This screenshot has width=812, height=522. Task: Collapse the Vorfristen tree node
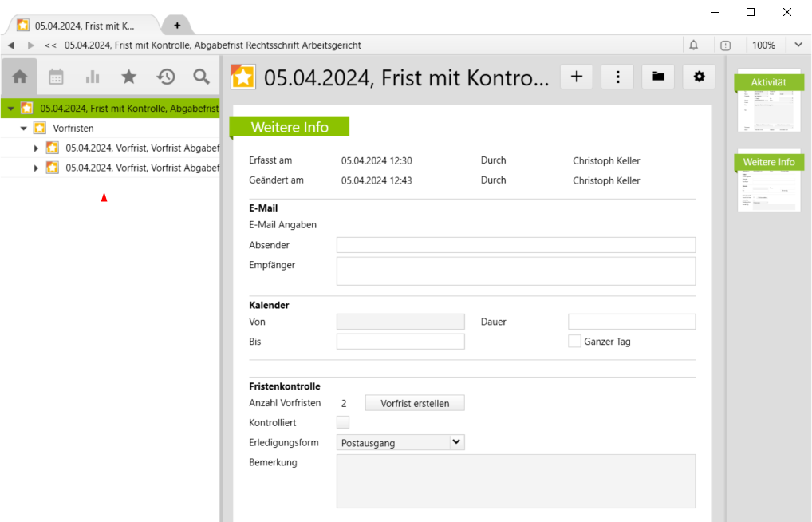tap(24, 128)
